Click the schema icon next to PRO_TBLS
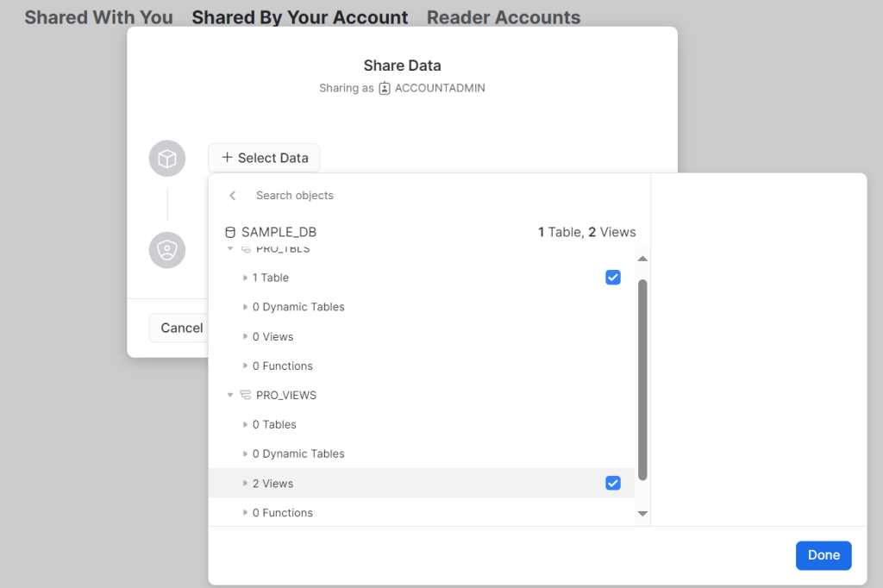This screenshot has width=883, height=588. pos(246,247)
